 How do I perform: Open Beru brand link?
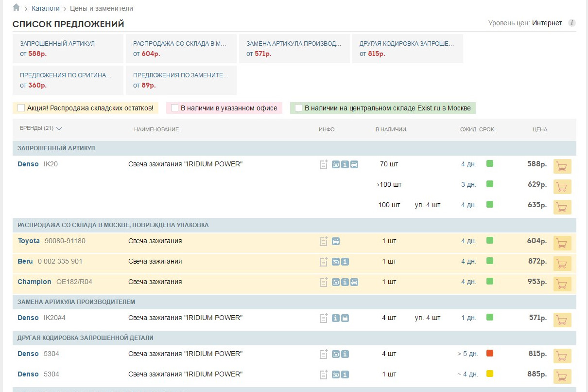coord(25,261)
